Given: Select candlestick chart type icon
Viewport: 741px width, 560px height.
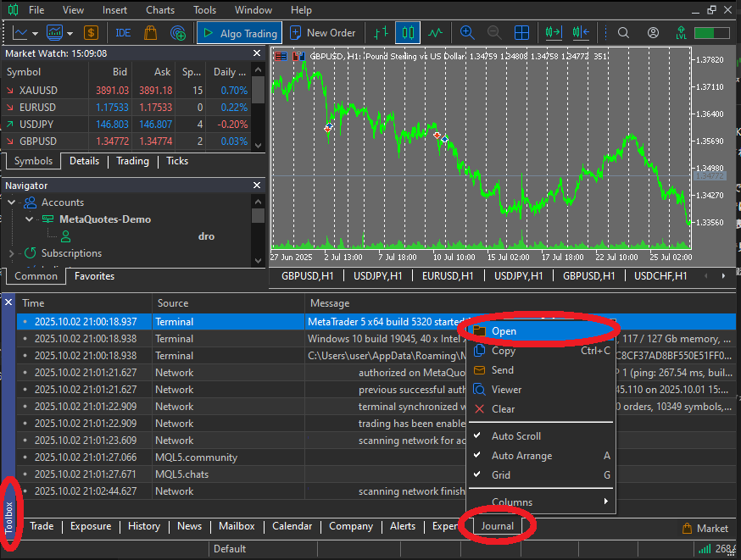Looking at the screenshot, I should [407, 33].
